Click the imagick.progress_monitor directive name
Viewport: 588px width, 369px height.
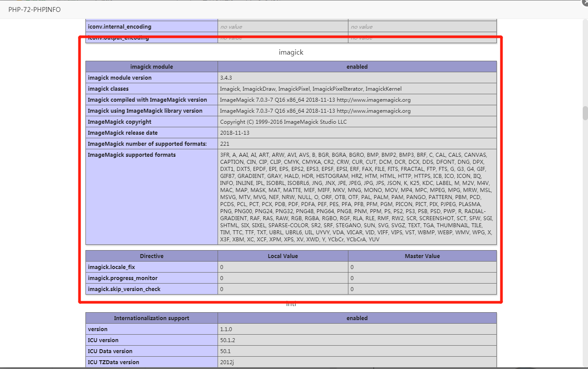tap(122, 278)
